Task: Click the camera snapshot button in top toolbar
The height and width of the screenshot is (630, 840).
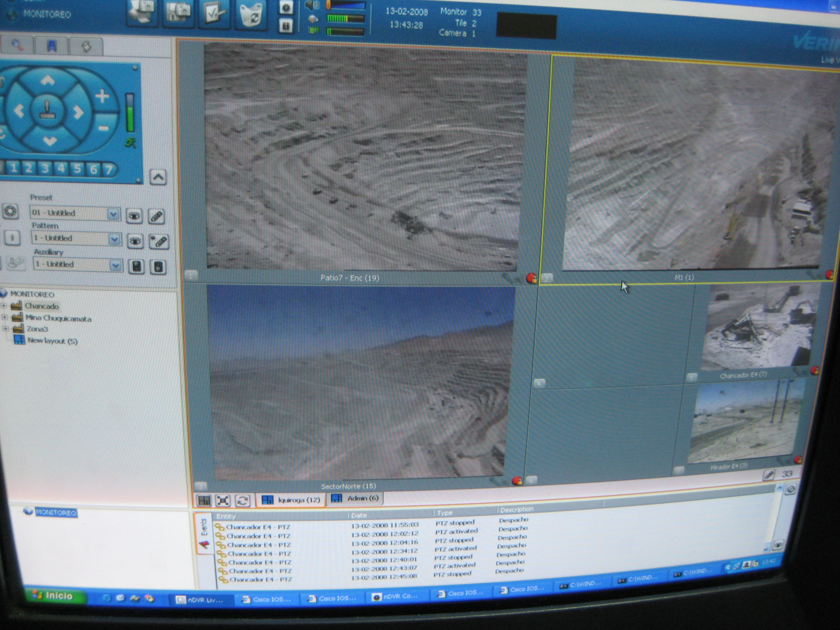Action: click(x=285, y=7)
